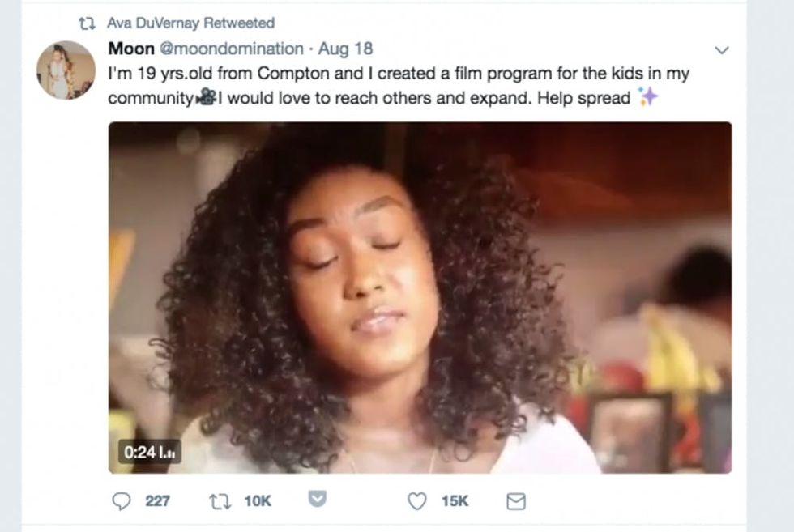The width and height of the screenshot is (794, 532).
Task: Open the "Ava DuVernay Retweeted" link
Action: point(190,23)
